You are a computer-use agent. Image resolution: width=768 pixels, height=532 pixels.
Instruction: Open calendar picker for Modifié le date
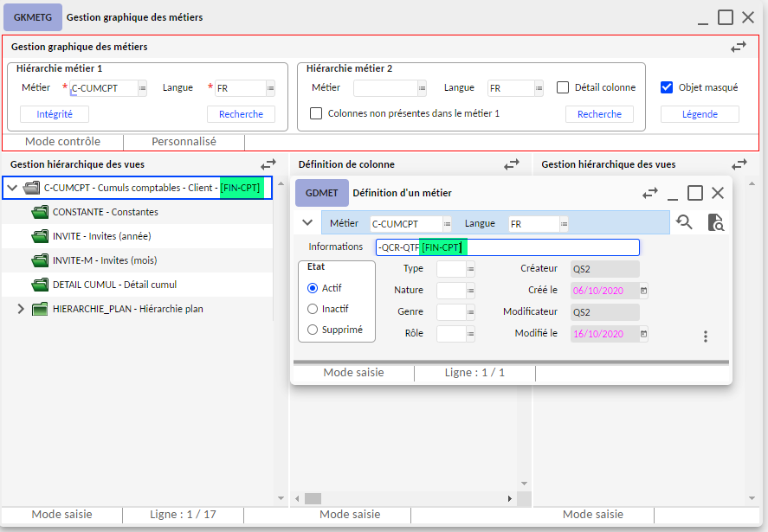[643, 334]
